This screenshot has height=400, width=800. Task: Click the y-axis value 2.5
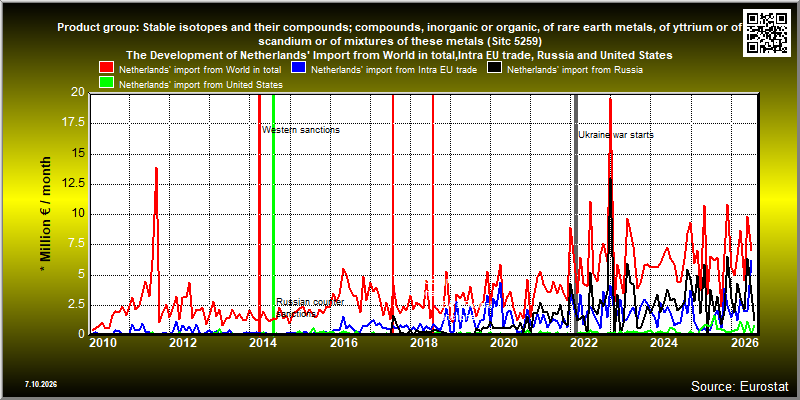tap(77, 305)
